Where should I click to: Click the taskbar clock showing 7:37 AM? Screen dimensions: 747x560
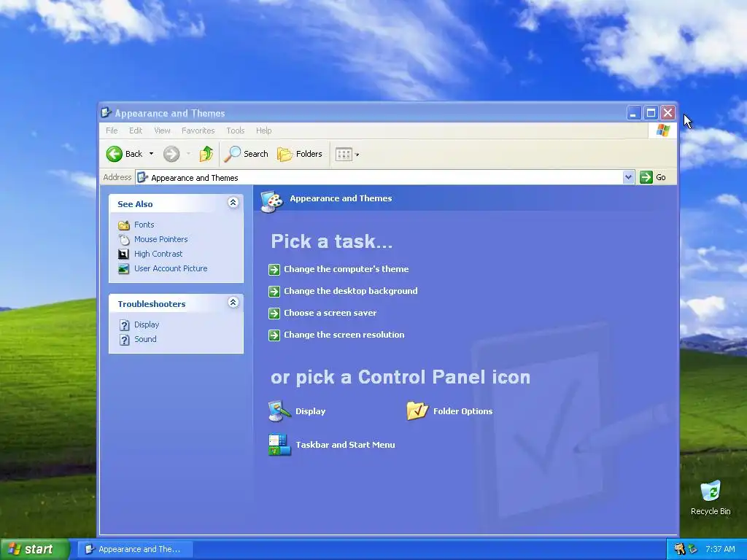(x=720, y=549)
